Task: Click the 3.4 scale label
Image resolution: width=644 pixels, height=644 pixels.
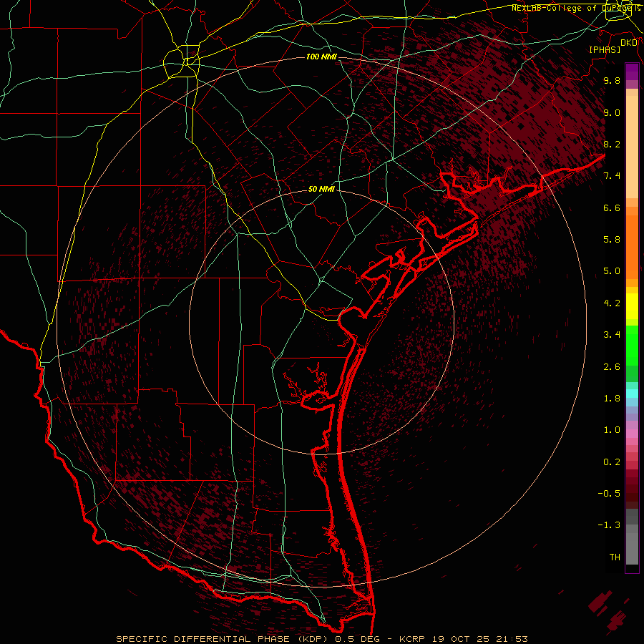Action: click(612, 335)
